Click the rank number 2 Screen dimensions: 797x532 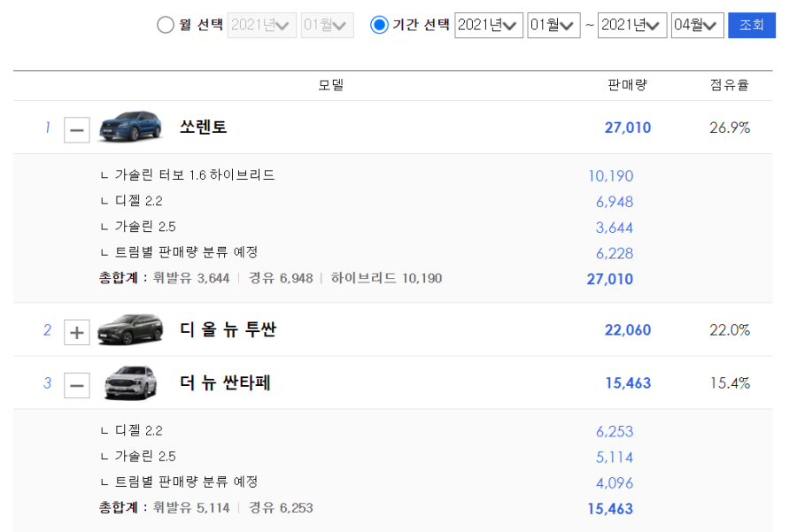[x=47, y=330]
